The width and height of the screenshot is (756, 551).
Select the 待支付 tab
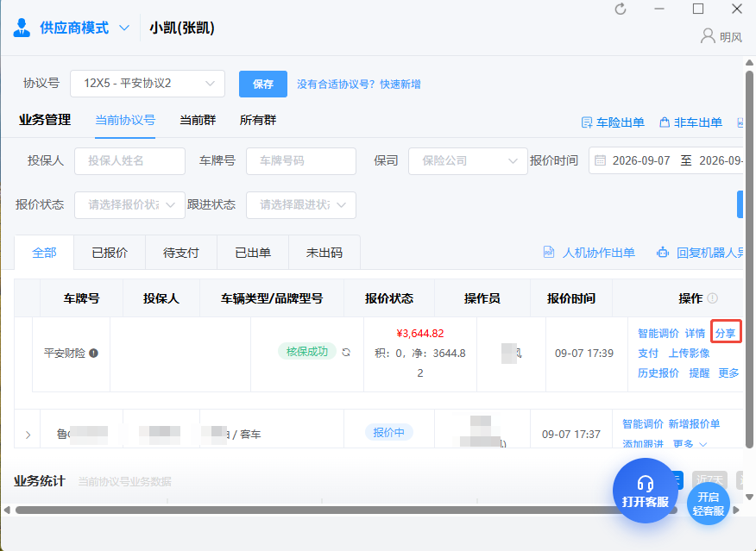click(181, 253)
